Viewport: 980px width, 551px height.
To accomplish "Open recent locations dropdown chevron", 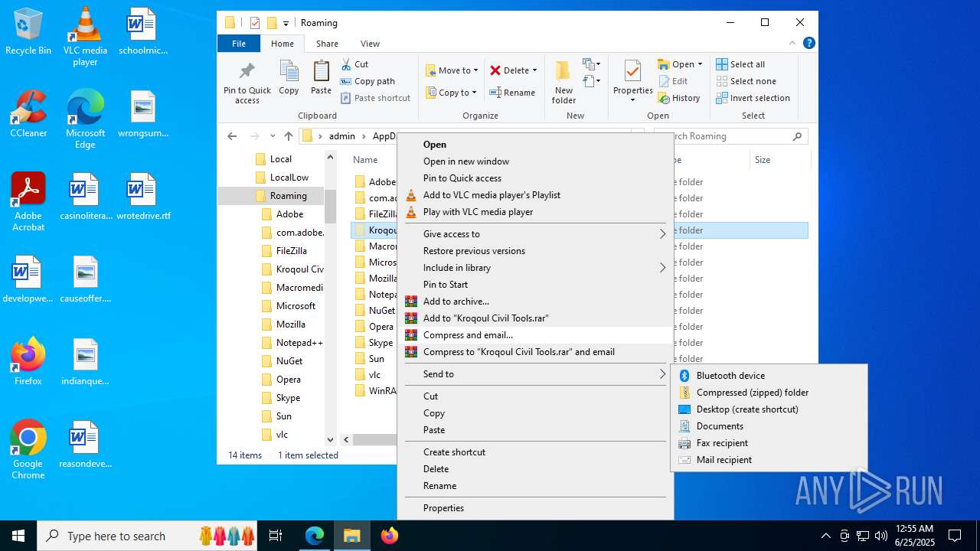I will pos(273,136).
